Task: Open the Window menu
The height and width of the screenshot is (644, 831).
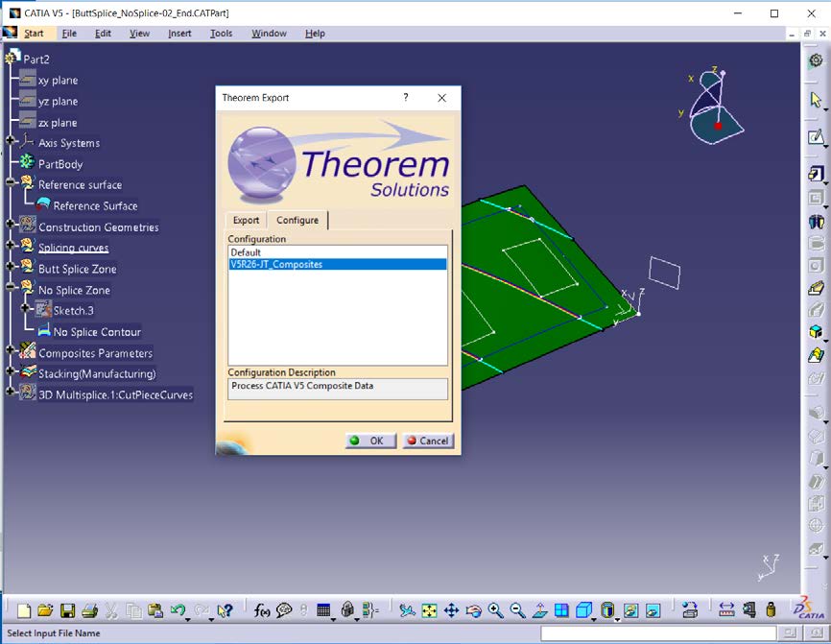Action: tap(270, 34)
